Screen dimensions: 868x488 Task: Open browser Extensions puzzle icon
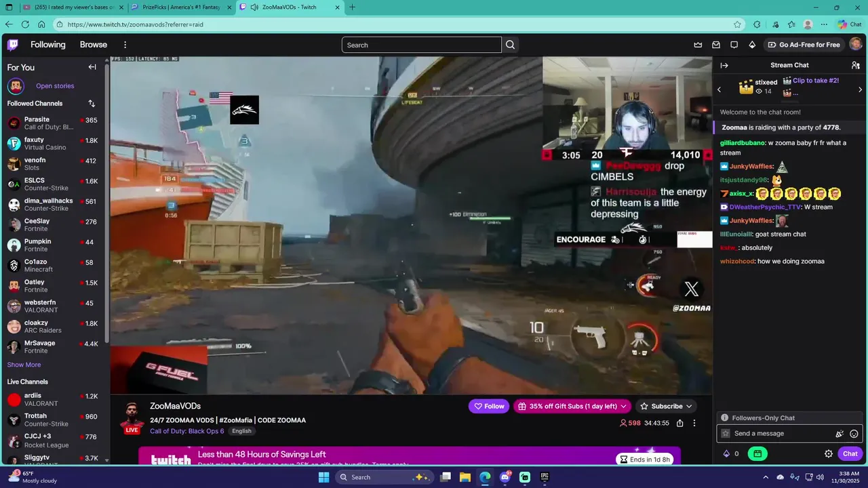pyautogui.click(x=757, y=24)
